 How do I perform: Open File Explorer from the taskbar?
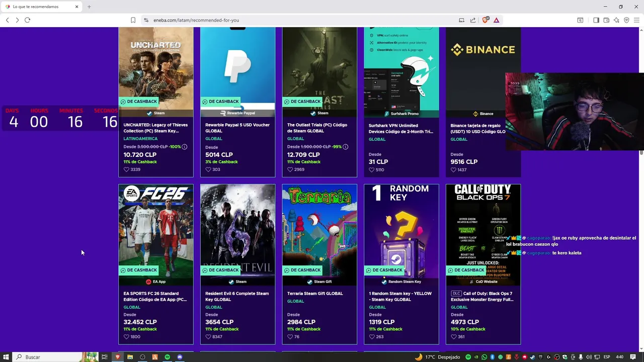click(x=130, y=357)
